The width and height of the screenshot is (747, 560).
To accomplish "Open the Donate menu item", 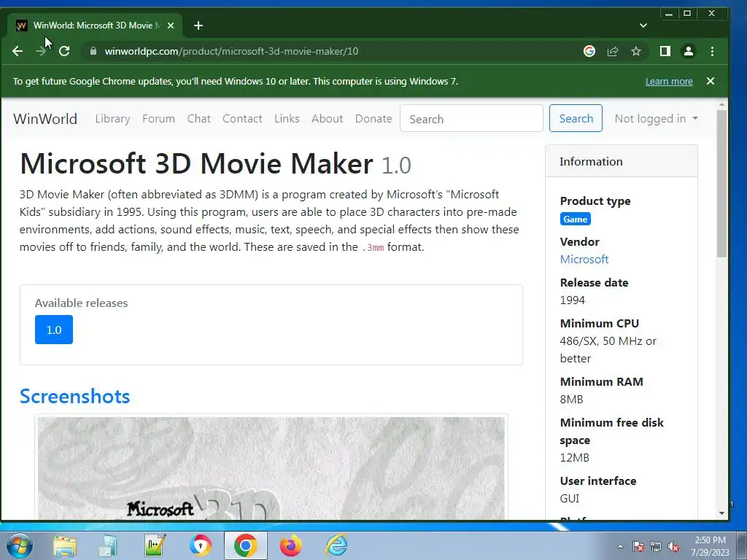I will tap(373, 119).
